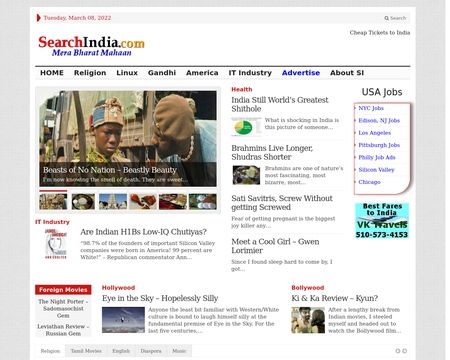Image resolution: width=450 pixels, height=360 pixels.
Task: Open The Night Porter review link
Action: tap(63, 308)
